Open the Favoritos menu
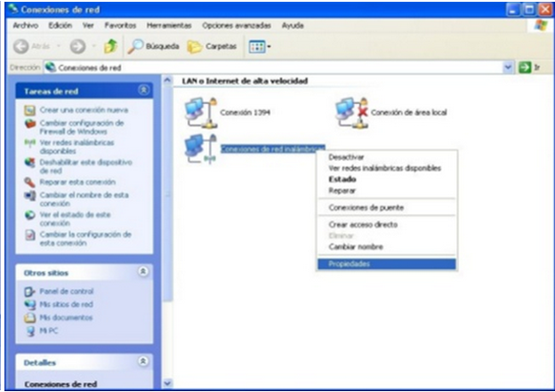 (x=120, y=26)
